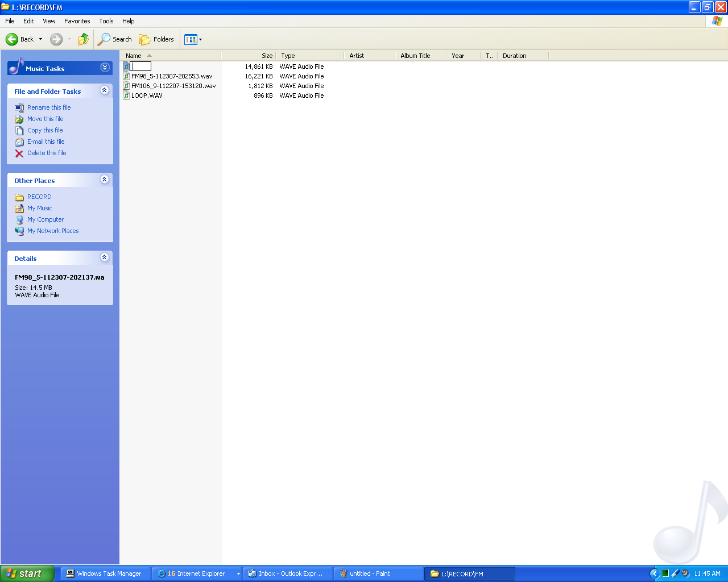The image size is (728, 582).
Task: Open the Tools menu
Action: tap(106, 21)
